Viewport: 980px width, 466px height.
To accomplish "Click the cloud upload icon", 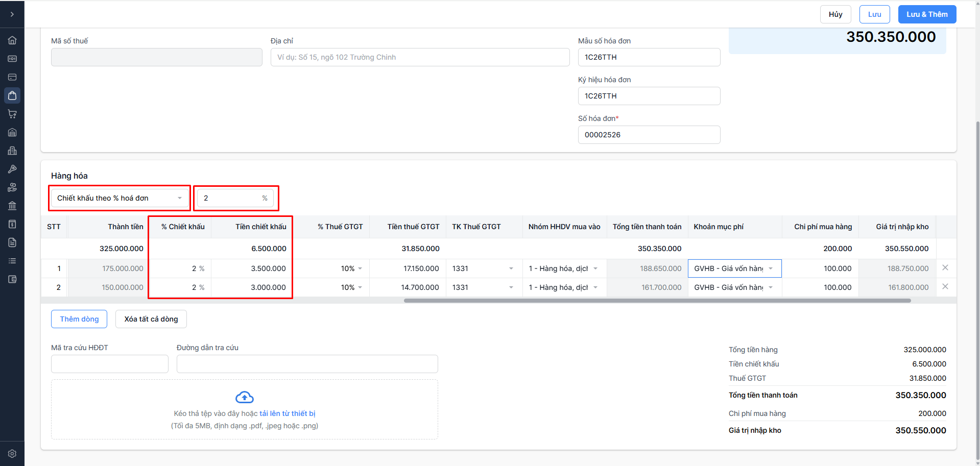I will [245, 397].
